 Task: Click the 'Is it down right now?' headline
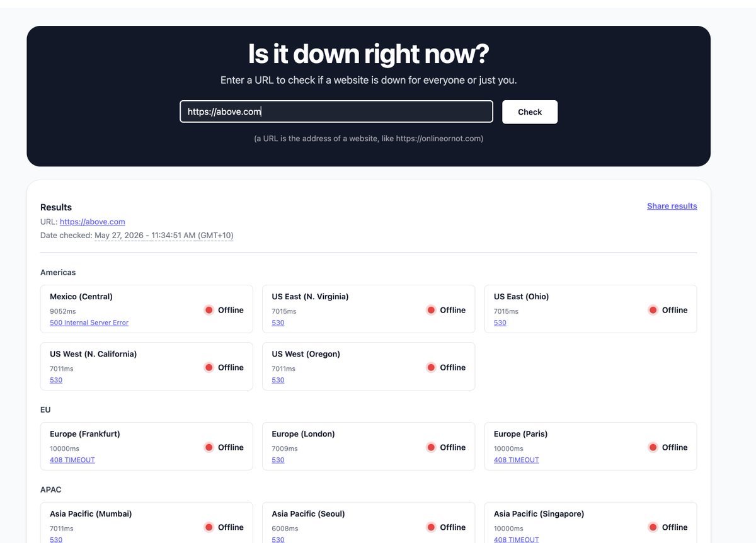(x=369, y=54)
